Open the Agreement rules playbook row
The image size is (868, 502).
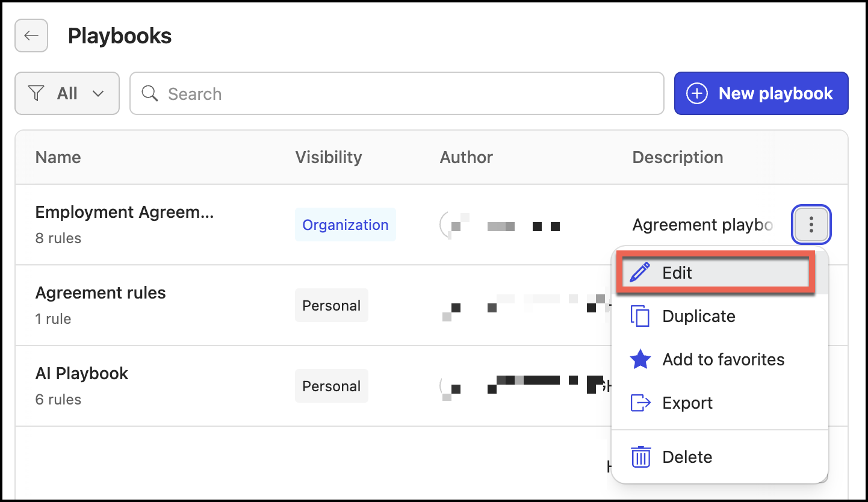tap(313, 305)
